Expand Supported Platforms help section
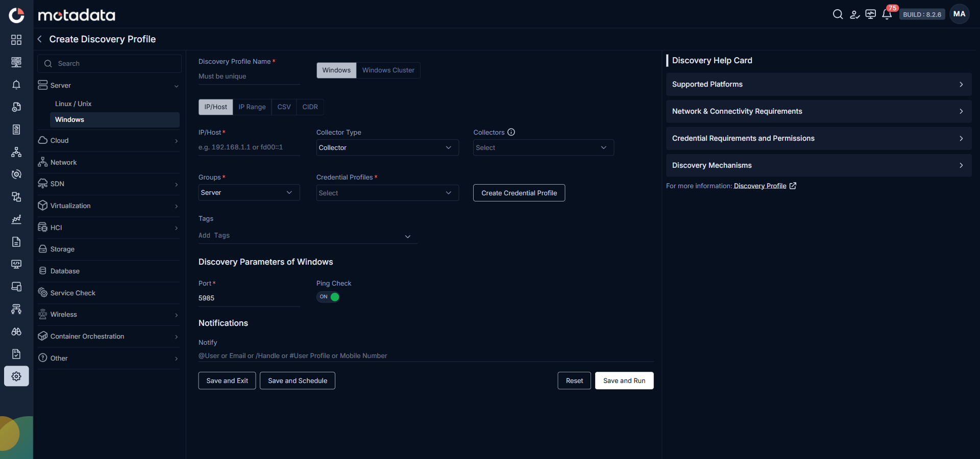The height and width of the screenshot is (459, 980). 819,84
